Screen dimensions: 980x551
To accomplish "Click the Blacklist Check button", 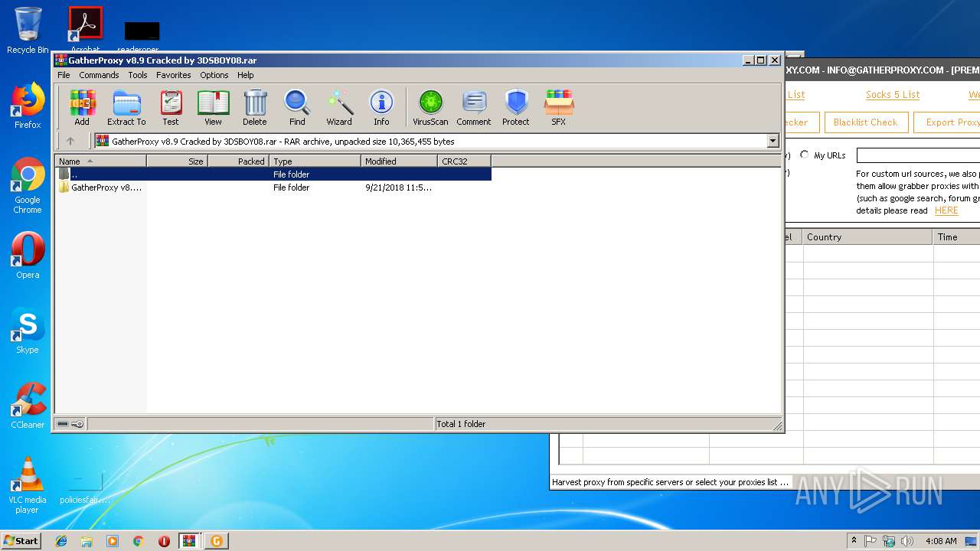I will click(x=865, y=122).
